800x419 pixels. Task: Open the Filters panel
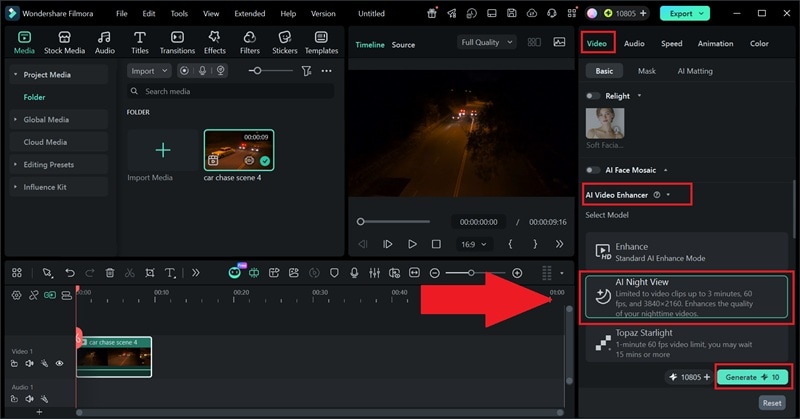(249, 42)
